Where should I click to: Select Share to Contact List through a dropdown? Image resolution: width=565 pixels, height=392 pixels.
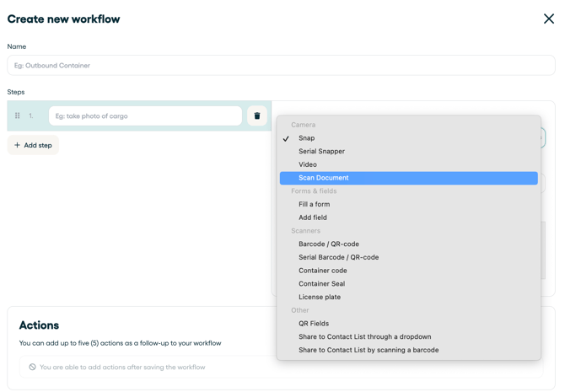(x=364, y=336)
